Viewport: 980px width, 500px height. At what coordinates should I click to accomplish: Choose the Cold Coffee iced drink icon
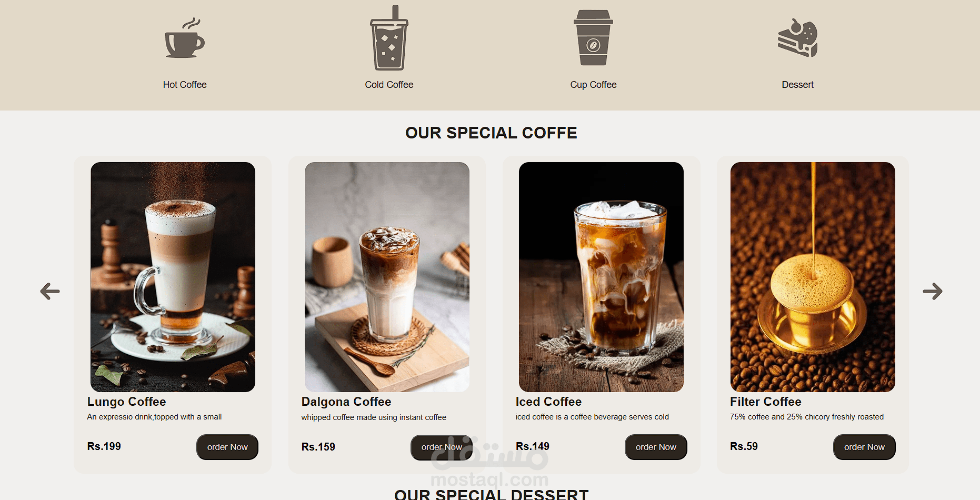(x=389, y=37)
